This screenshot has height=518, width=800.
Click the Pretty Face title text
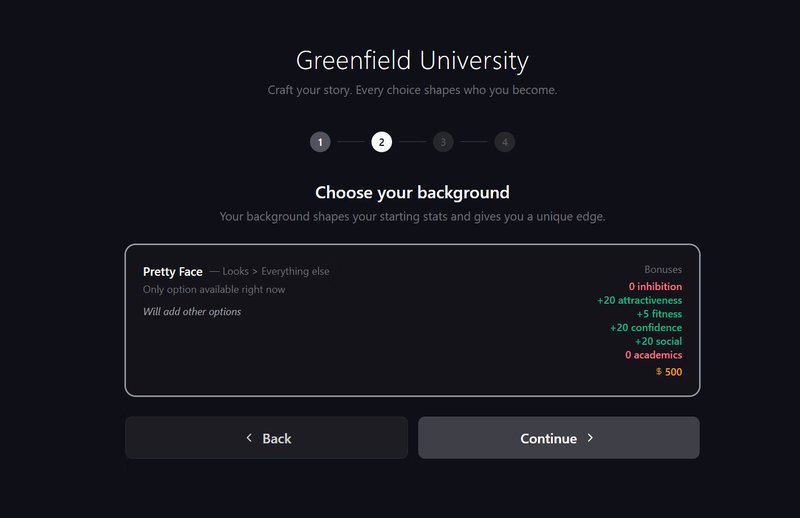coord(172,272)
